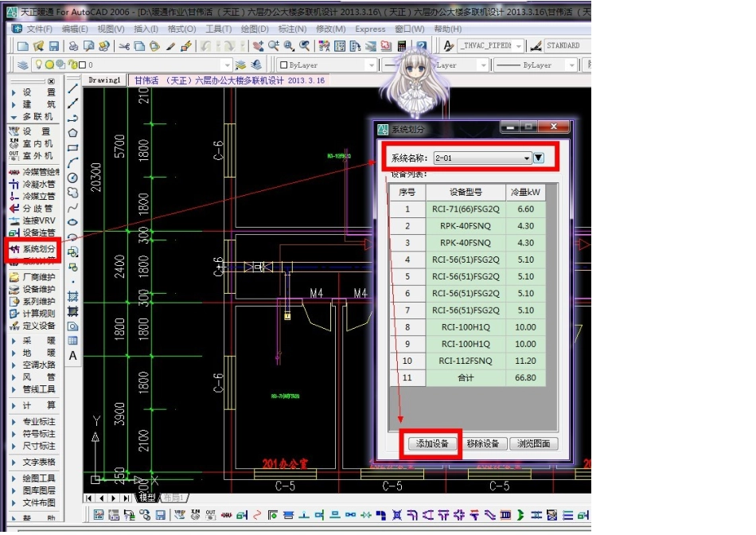This screenshot has width=756, height=535.
Task: Select the circle draw tool
Action: pyautogui.click(x=73, y=178)
